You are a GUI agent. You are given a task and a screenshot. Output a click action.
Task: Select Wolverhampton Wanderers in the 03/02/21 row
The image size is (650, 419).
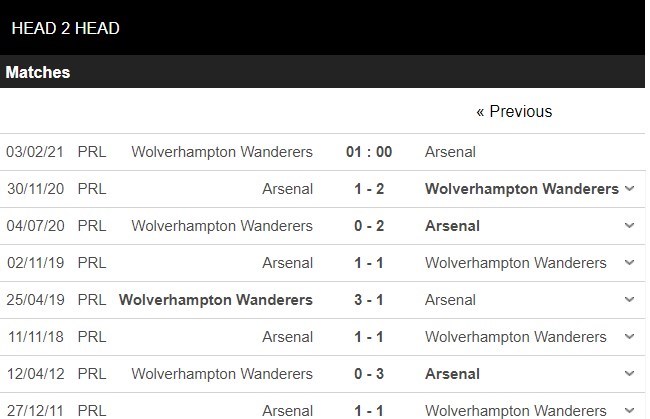(222, 152)
